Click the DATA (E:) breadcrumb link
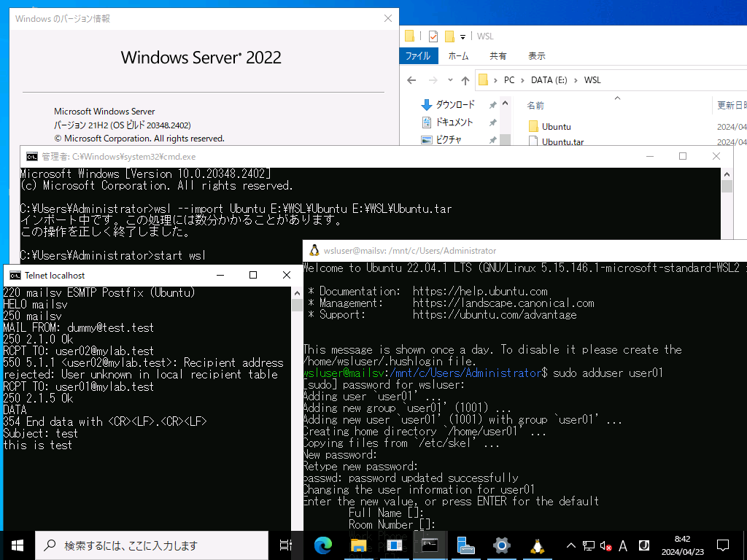747x560 pixels. coord(548,79)
